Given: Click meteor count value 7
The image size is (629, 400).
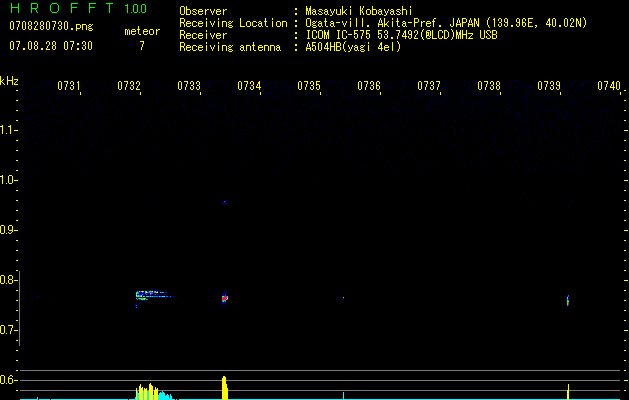Looking at the screenshot, I should (x=142, y=46).
